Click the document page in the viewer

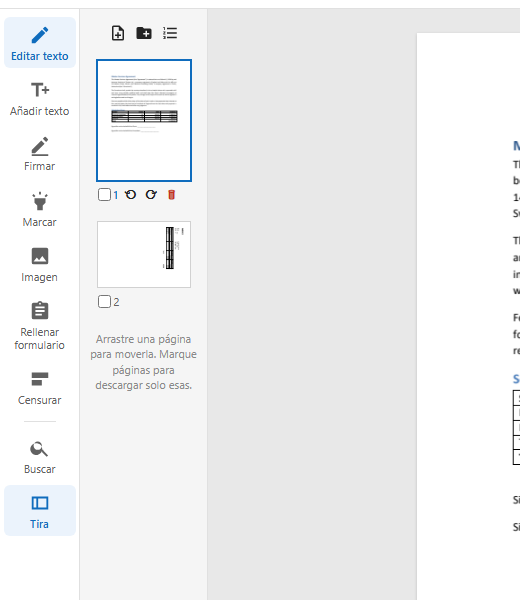[468, 316]
